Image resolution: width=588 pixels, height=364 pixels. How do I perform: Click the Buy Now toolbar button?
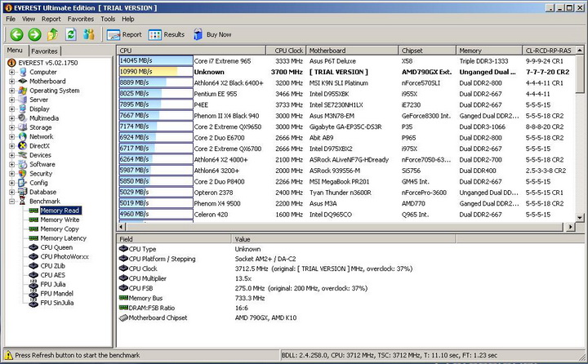pos(212,34)
